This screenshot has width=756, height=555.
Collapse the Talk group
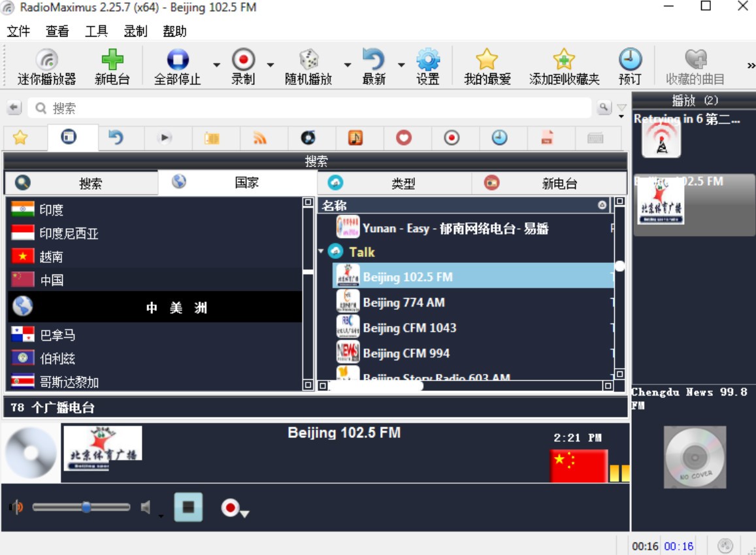[321, 251]
